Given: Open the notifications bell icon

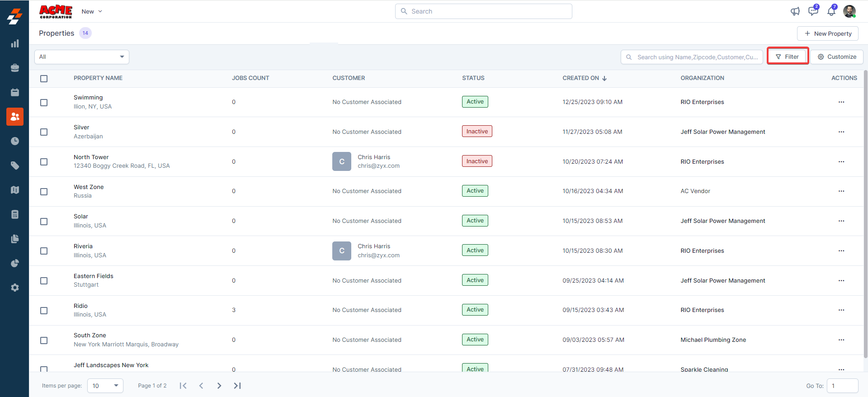Looking at the screenshot, I should pos(831,11).
